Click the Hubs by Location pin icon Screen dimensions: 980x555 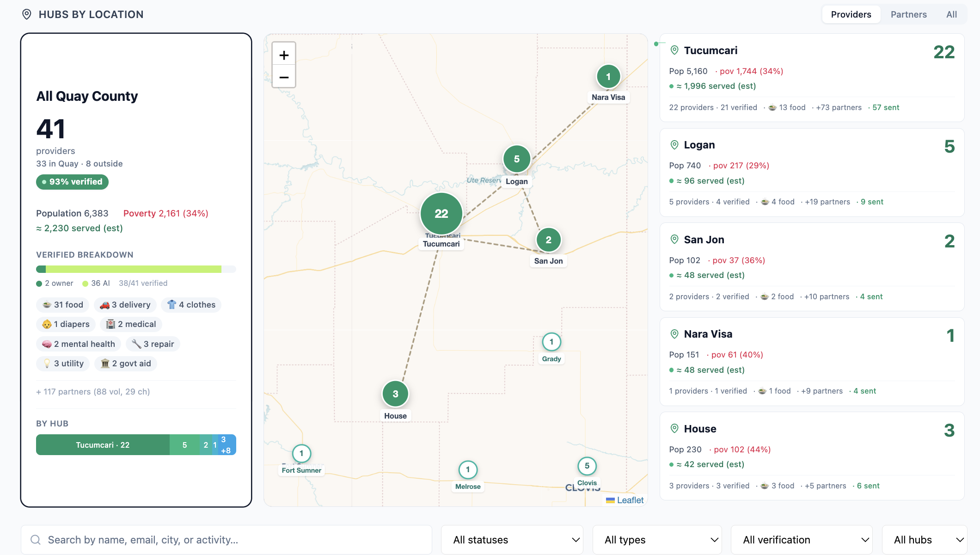[x=27, y=14]
